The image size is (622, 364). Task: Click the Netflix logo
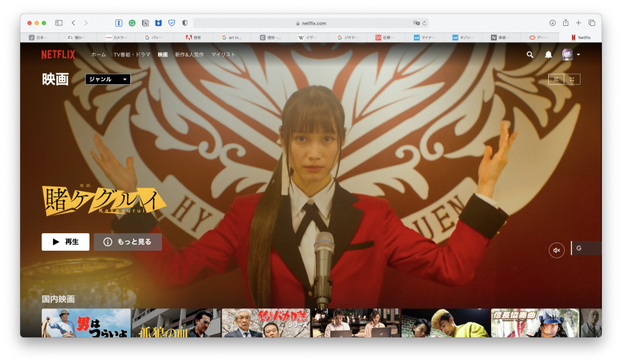click(58, 54)
